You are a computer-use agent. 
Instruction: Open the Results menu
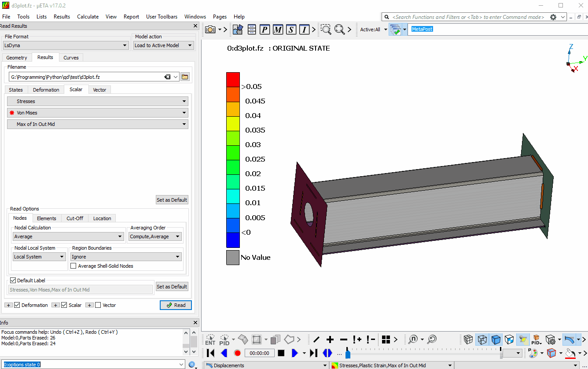tap(62, 17)
